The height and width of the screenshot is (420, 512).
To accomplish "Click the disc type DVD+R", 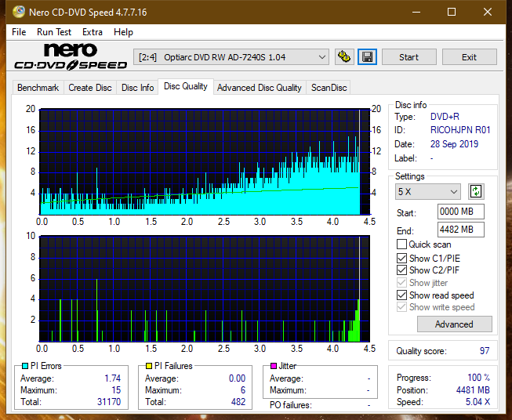I will pyautogui.click(x=445, y=117).
